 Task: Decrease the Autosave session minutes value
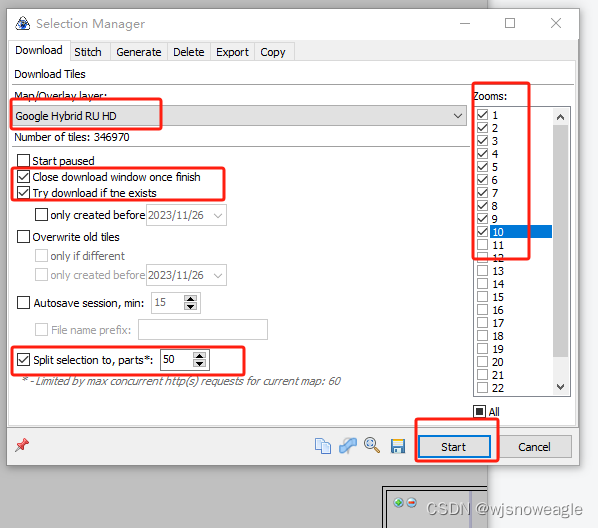190,306
